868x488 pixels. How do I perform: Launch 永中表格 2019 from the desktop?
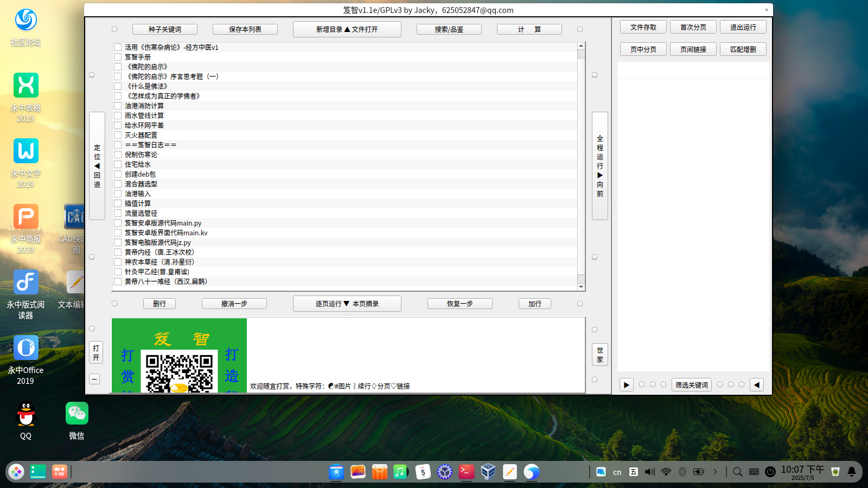pos(25,98)
